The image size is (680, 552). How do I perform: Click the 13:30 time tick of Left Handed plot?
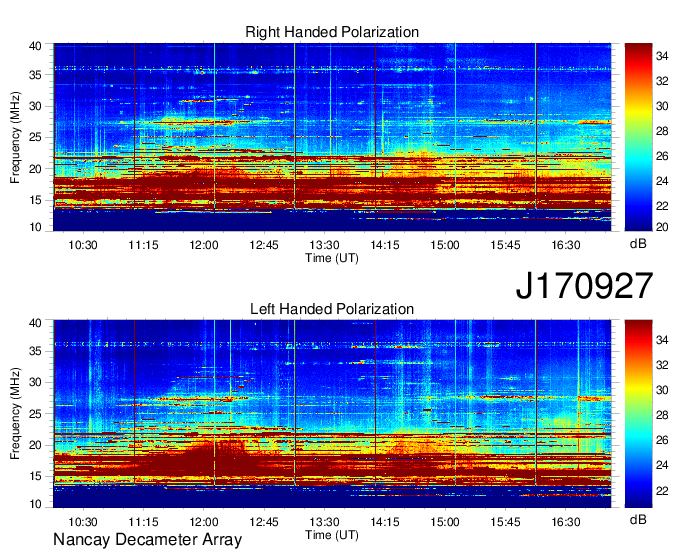324,522
